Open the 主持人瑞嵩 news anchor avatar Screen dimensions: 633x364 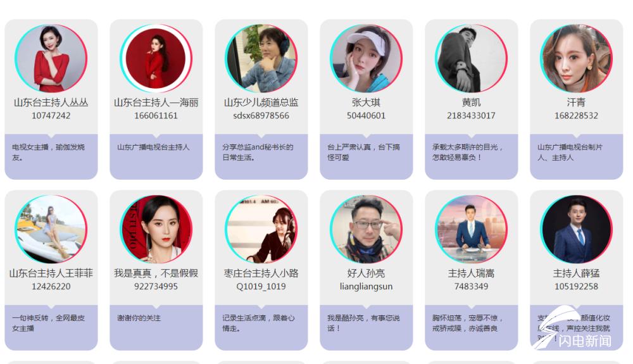point(471,229)
